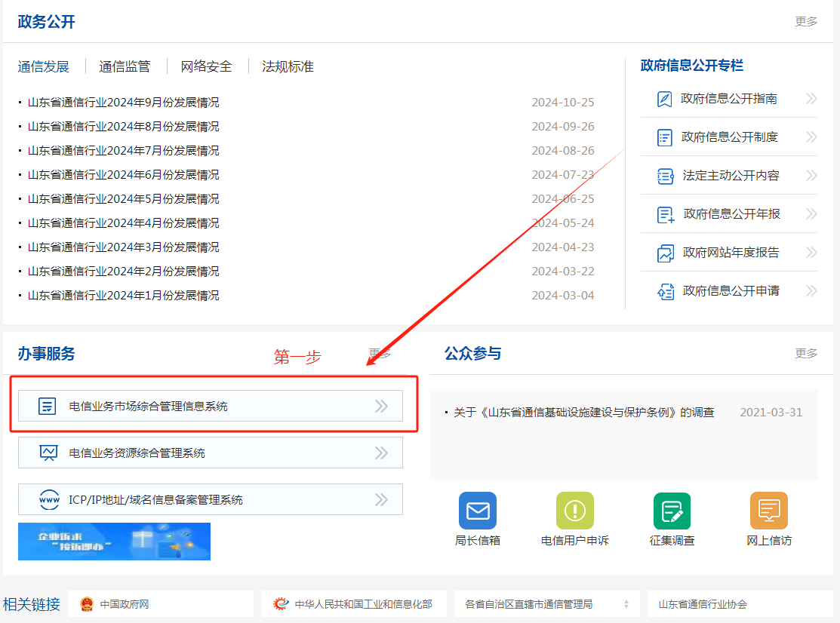Open 山东省通信行业2024年9月份发展情况
The width and height of the screenshot is (840, 623).
[123, 103]
